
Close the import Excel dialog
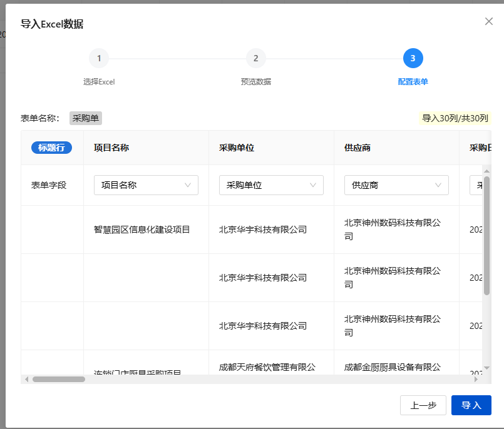pyautogui.click(x=489, y=21)
